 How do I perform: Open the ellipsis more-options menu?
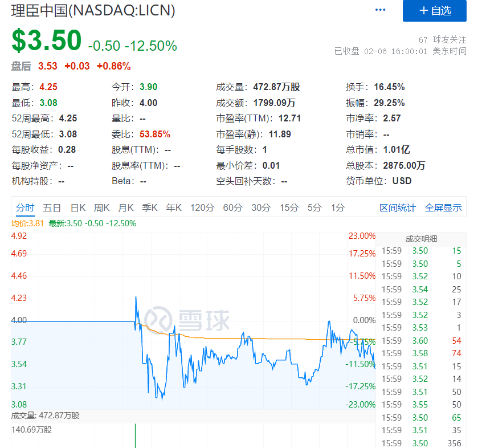(x=380, y=9)
